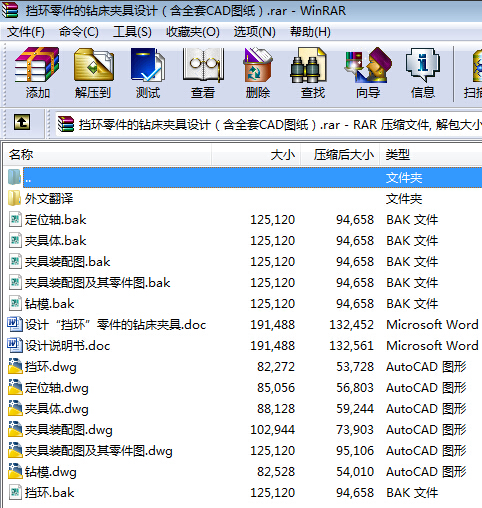This screenshot has height=508, width=482.
Task: Select the 外文翻译 folder name
Action: point(49,199)
